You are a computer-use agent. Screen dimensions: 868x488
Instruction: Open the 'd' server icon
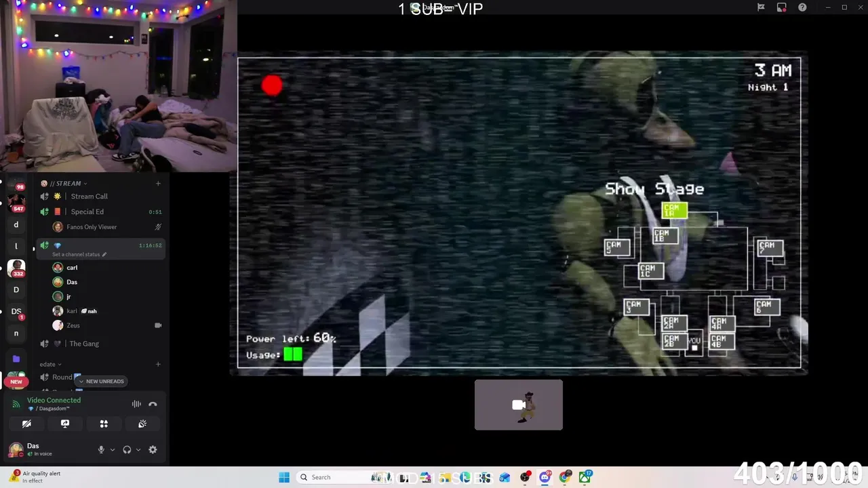[x=16, y=224]
